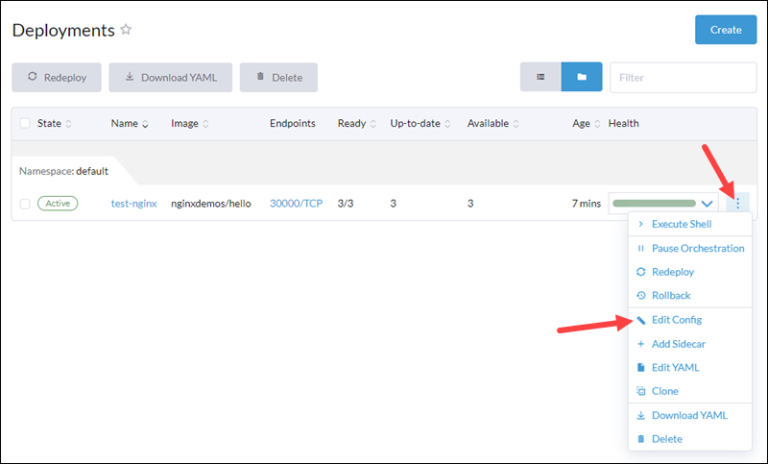Open the test-nginx deployment link

(x=134, y=203)
